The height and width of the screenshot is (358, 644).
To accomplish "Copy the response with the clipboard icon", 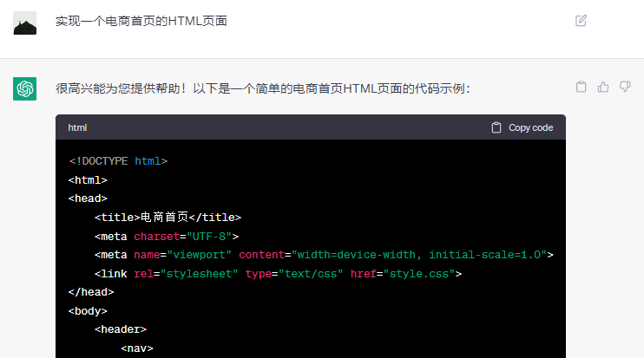I will tap(582, 87).
